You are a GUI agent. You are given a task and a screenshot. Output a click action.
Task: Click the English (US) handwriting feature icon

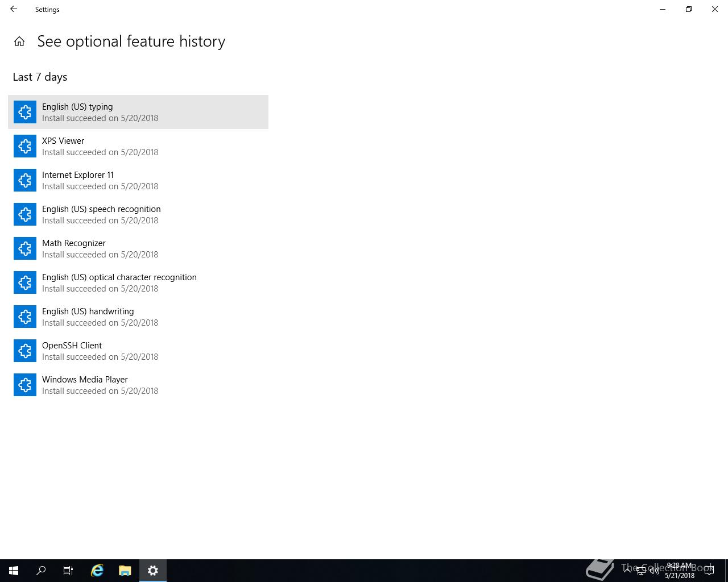25,317
